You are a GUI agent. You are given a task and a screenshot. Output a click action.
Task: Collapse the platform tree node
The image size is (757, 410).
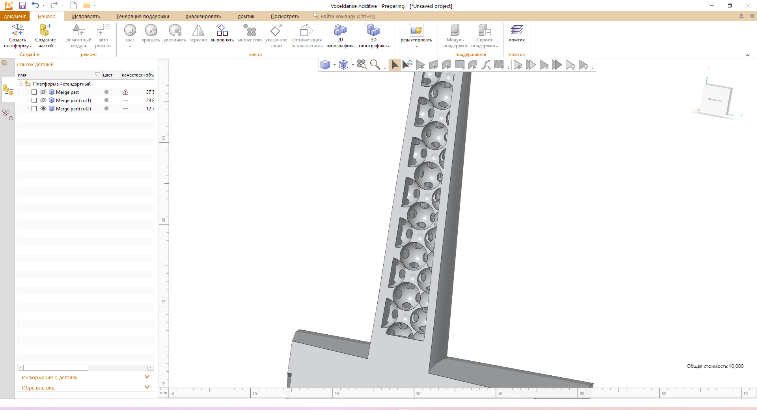[23, 84]
